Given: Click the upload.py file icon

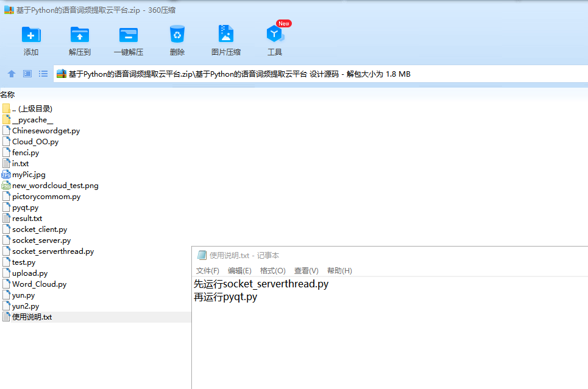Looking at the screenshot, I should point(6,273).
